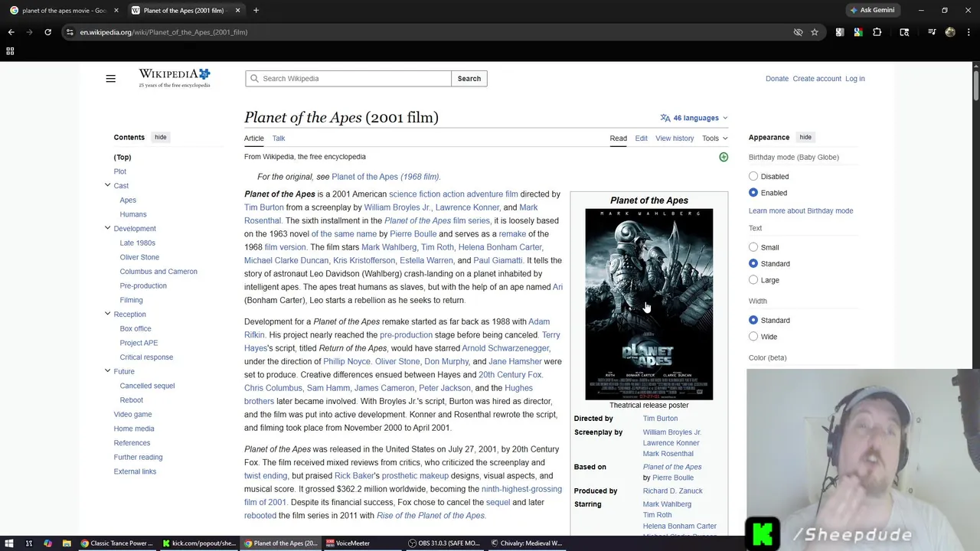Click the eye-slashed tracking protection icon
This screenshot has width=980, height=551.
coord(798,32)
